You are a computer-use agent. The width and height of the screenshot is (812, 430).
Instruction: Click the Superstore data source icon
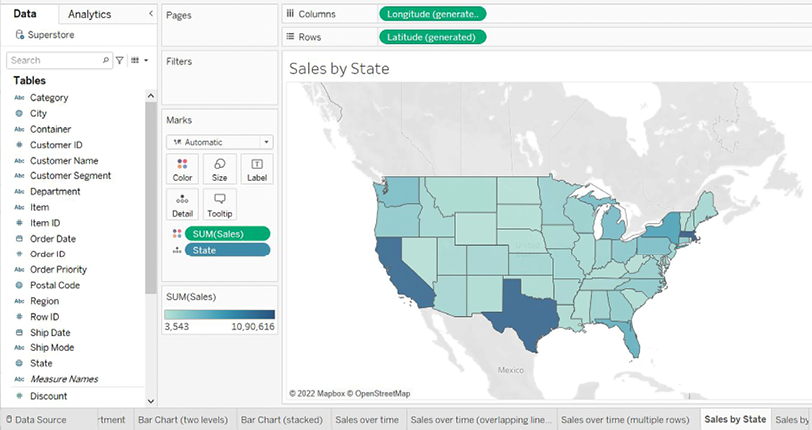[20, 35]
